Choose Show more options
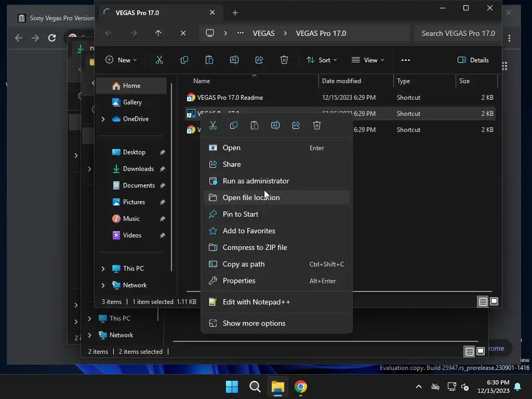 [x=276, y=323]
